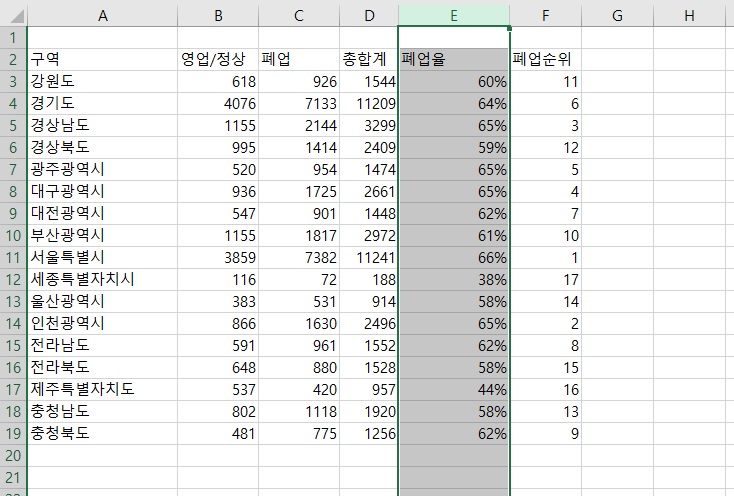The image size is (734, 496).
Task: Select the '제주특별자치도' cell
Action: coord(103,390)
